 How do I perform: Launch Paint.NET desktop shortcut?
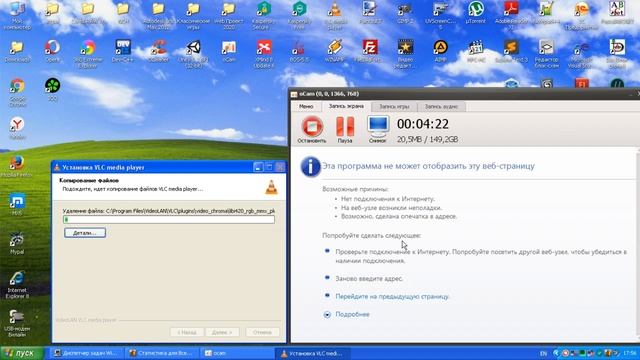[370, 13]
